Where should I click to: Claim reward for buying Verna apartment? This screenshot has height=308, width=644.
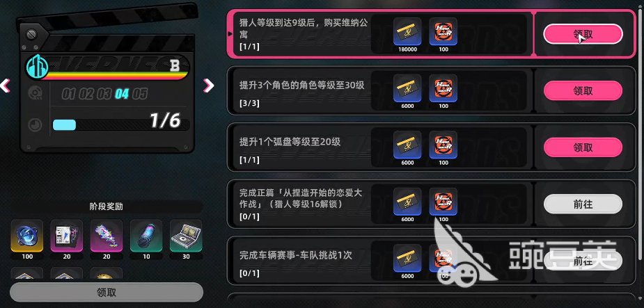583,34
